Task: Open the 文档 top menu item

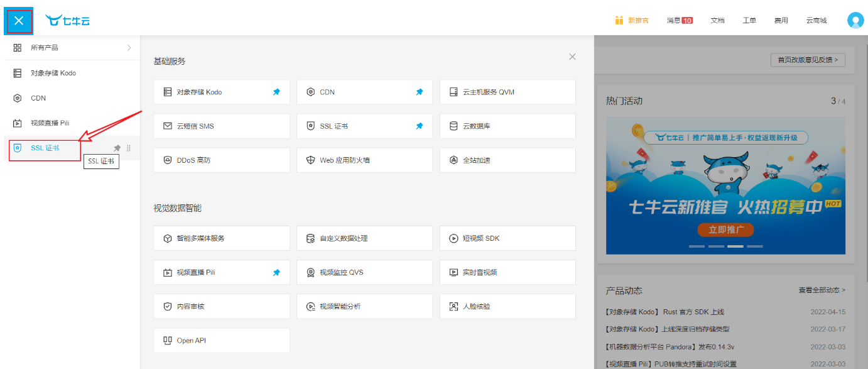Action: 717,21
